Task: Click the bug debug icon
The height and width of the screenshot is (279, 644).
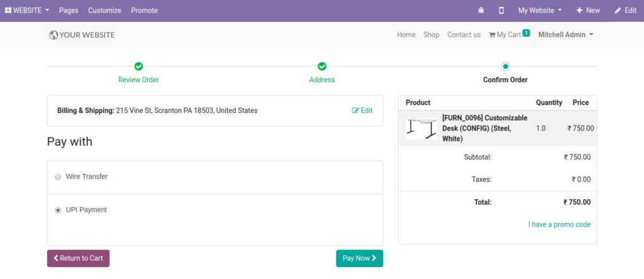Action: click(x=481, y=11)
